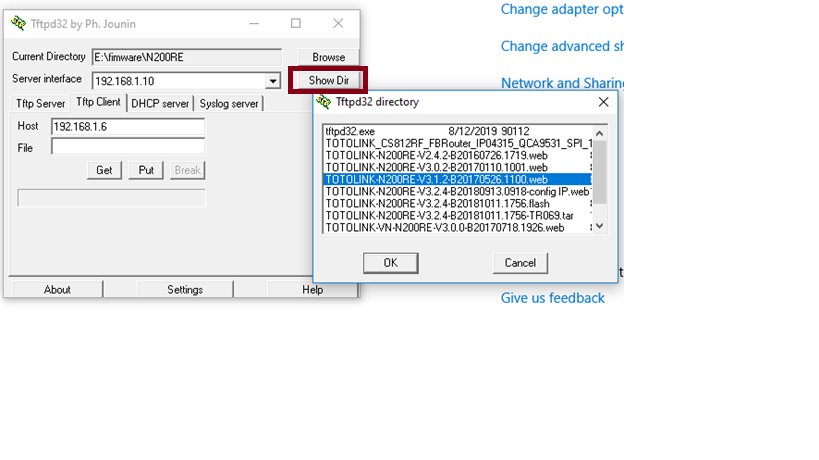Click the Browse button
The height and width of the screenshot is (460, 819).
tap(329, 57)
